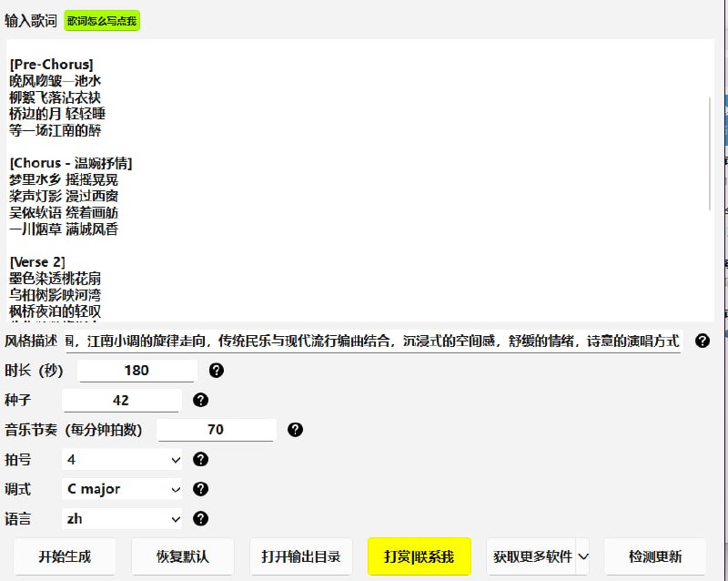Open the output folder via 打开输出目录
728x581 pixels.
[300, 556]
